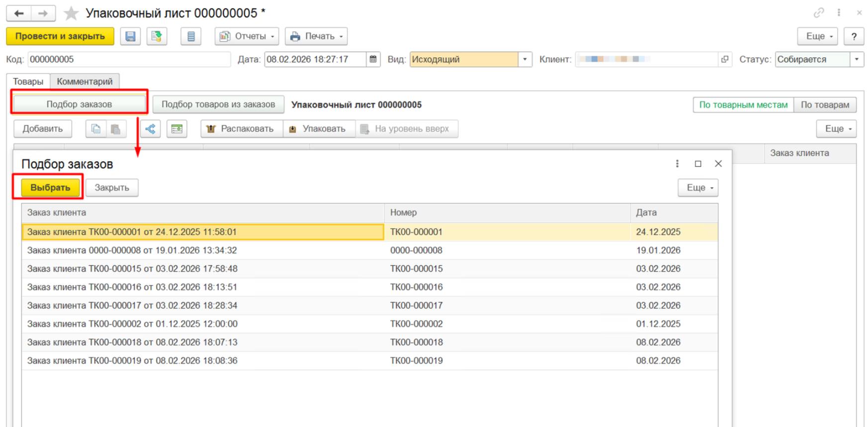The height and width of the screenshot is (427, 868).
Task: Select row Заказ клиента ТК00-000018 от 08.02.2026 18:07:13
Action: pyautogui.click(x=370, y=342)
